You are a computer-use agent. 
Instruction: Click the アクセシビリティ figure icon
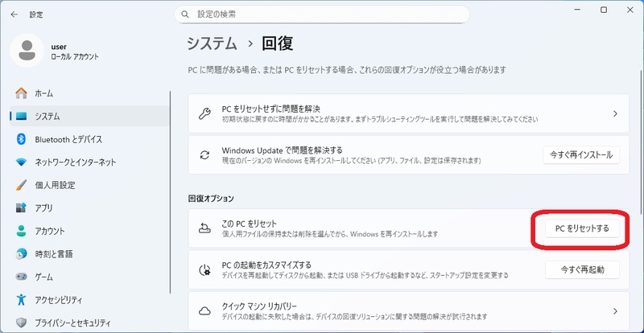pos(22,299)
